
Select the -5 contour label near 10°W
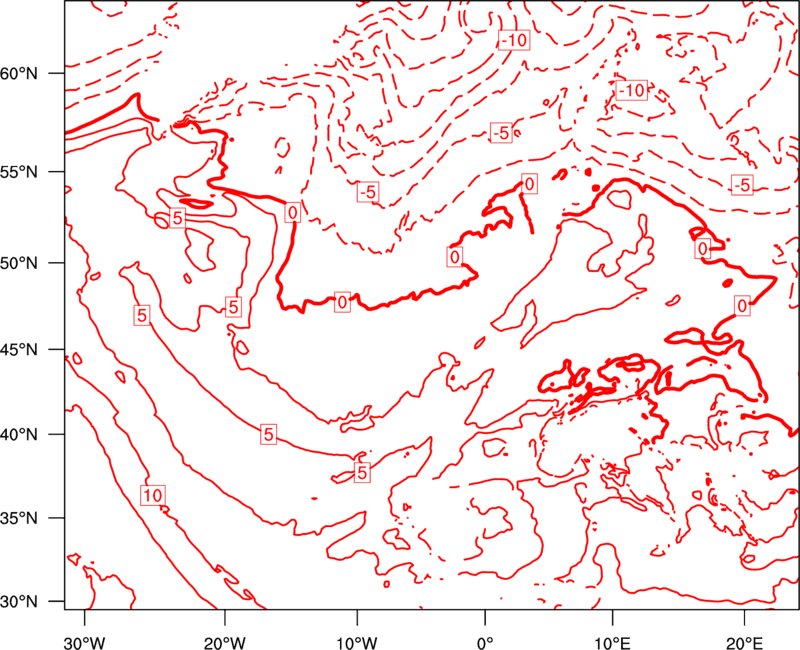tap(368, 192)
